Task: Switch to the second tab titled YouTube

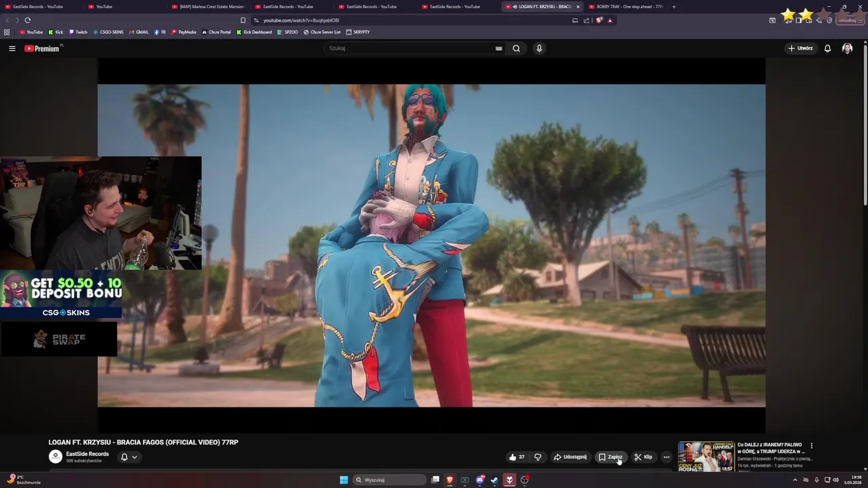Action: [x=123, y=7]
